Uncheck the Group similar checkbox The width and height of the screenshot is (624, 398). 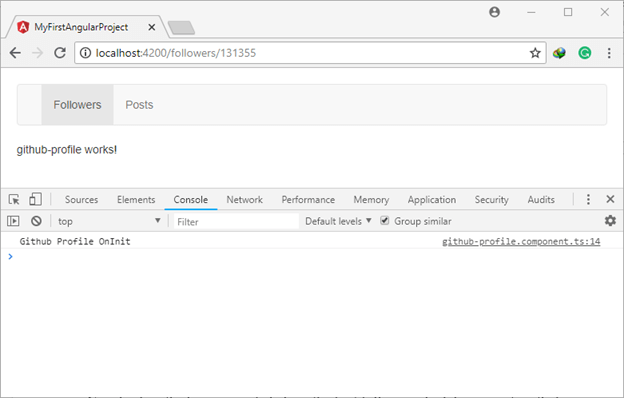point(384,220)
